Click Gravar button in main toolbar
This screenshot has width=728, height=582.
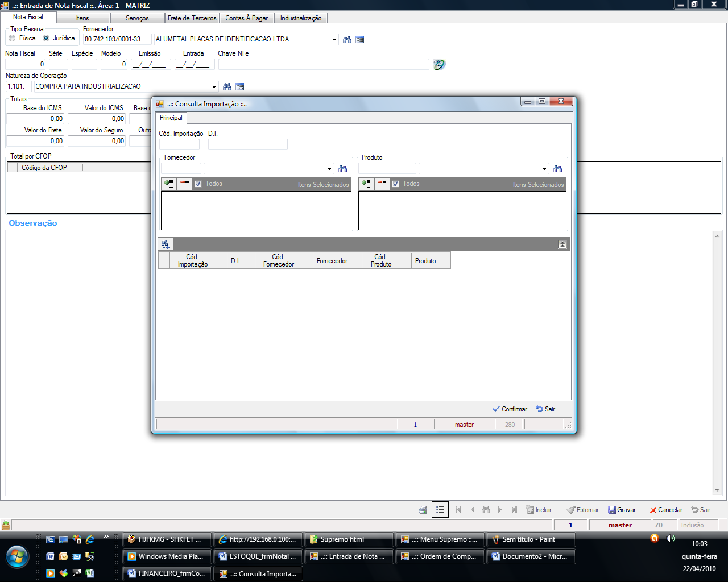pyautogui.click(x=622, y=510)
